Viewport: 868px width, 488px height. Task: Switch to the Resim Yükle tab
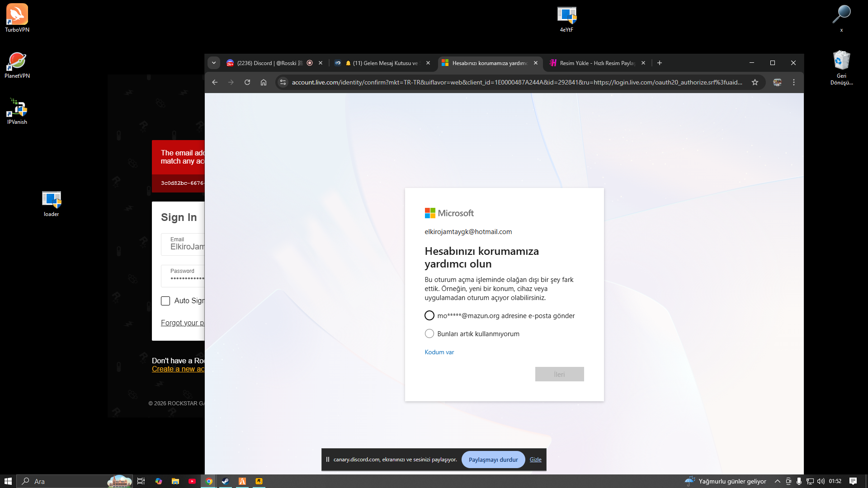(597, 63)
